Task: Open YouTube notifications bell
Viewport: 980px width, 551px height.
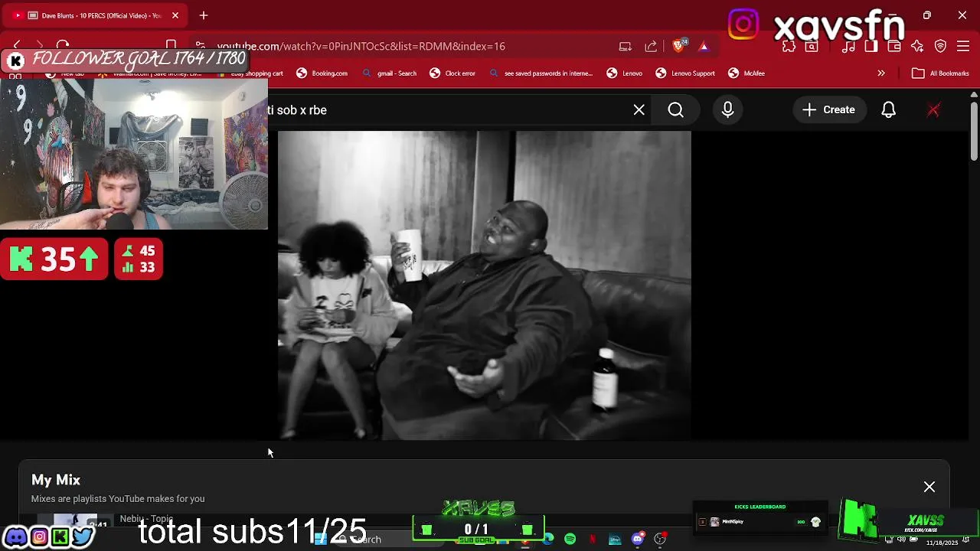Action: [889, 110]
